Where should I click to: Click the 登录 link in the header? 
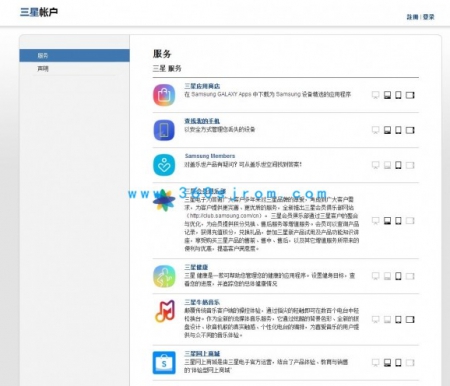coord(429,17)
